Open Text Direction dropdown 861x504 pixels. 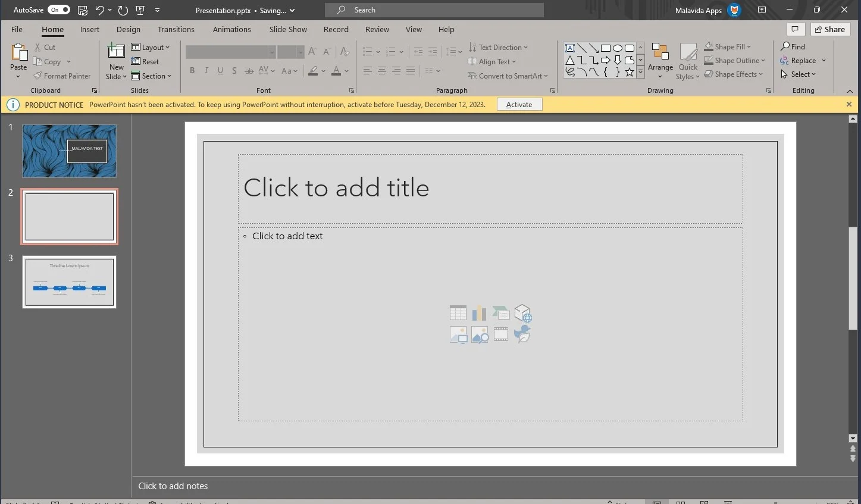click(x=498, y=47)
